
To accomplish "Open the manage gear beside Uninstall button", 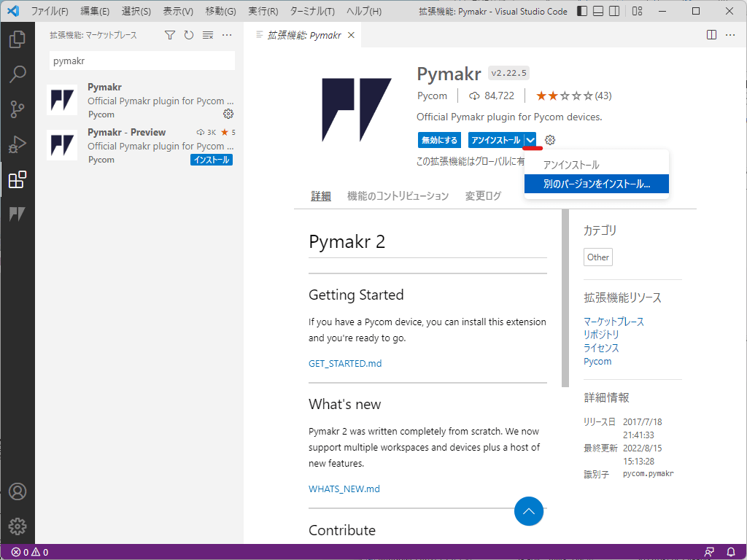I will [x=550, y=140].
